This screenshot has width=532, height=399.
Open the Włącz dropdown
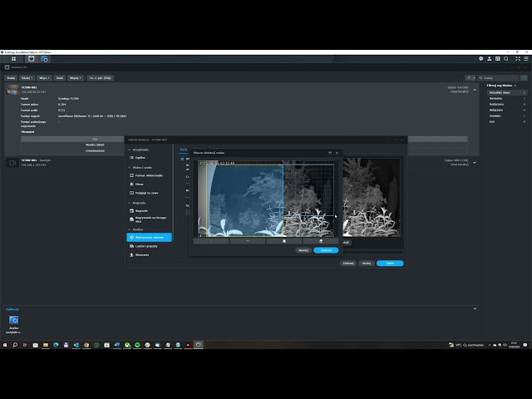pyautogui.click(x=44, y=78)
